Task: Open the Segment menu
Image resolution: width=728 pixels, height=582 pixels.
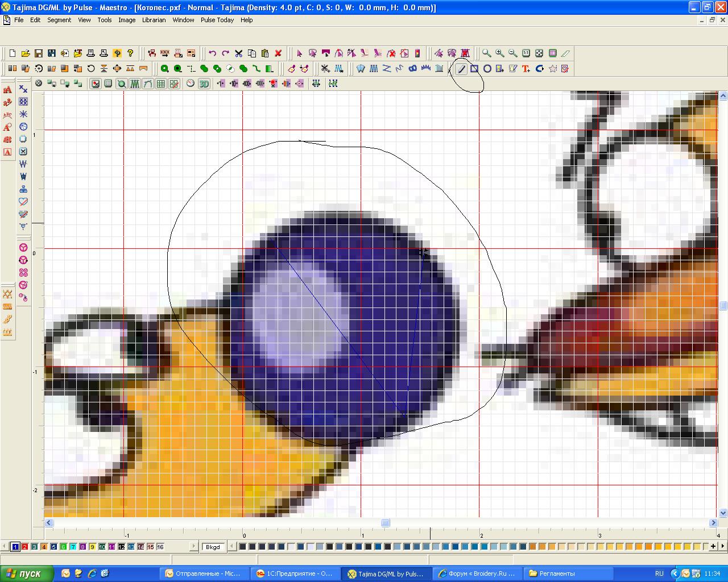Action: pyautogui.click(x=59, y=20)
